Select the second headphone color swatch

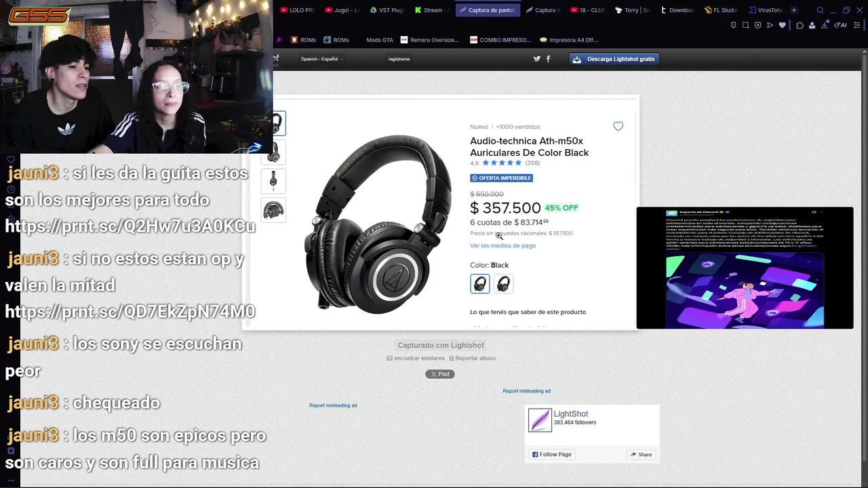pos(503,283)
